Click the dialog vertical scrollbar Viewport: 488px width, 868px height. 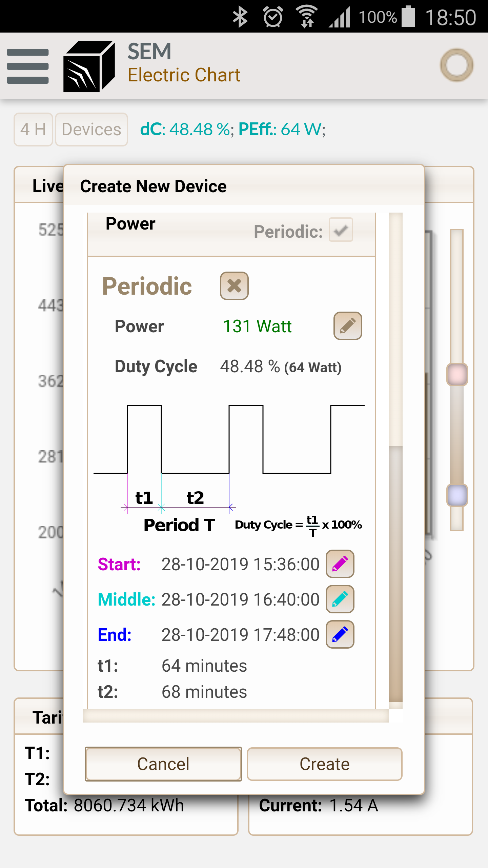(x=395, y=573)
